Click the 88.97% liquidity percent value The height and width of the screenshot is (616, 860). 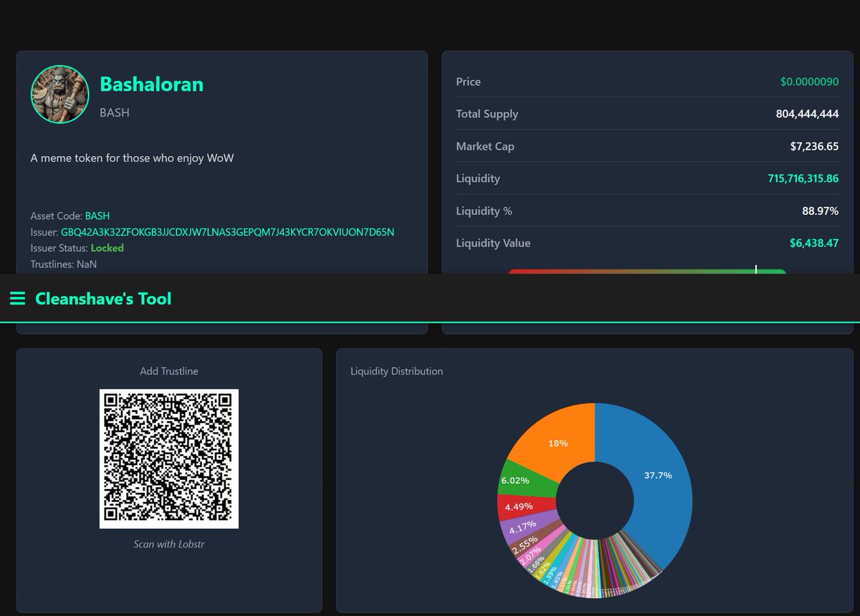pos(821,211)
